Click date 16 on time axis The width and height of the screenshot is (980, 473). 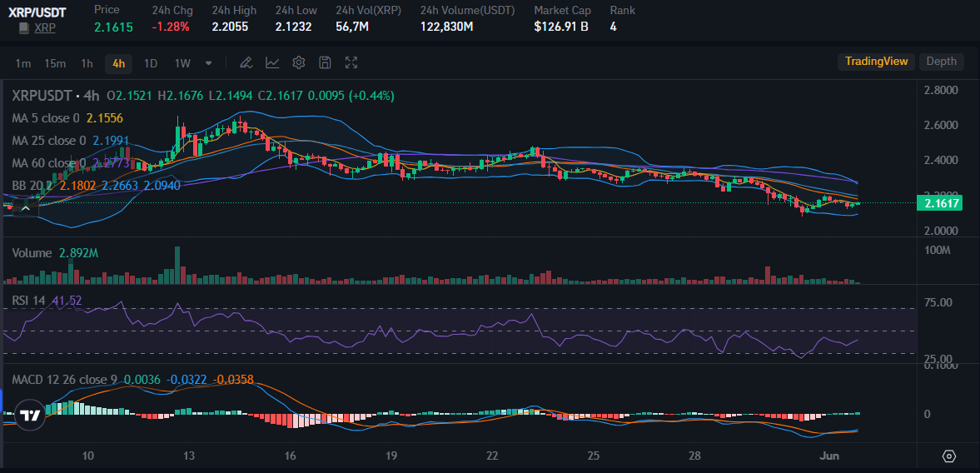(x=290, y=456)
